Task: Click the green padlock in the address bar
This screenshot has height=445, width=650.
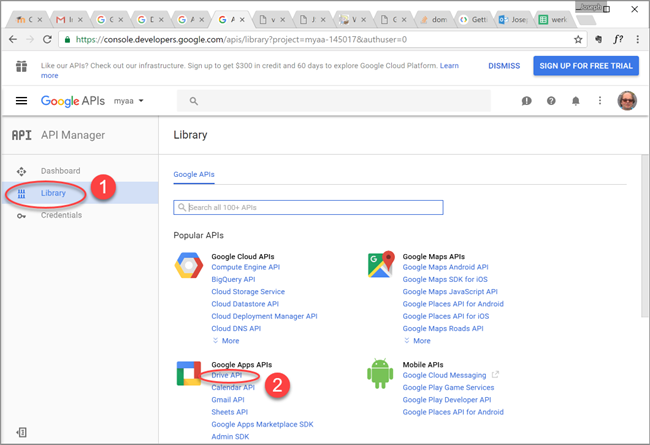Action: click(67, 39)
